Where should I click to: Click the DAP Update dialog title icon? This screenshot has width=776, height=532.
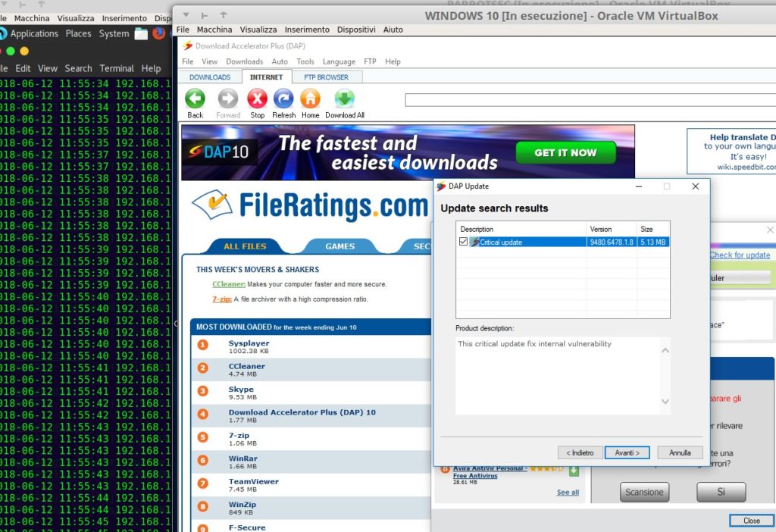[441, 186]
